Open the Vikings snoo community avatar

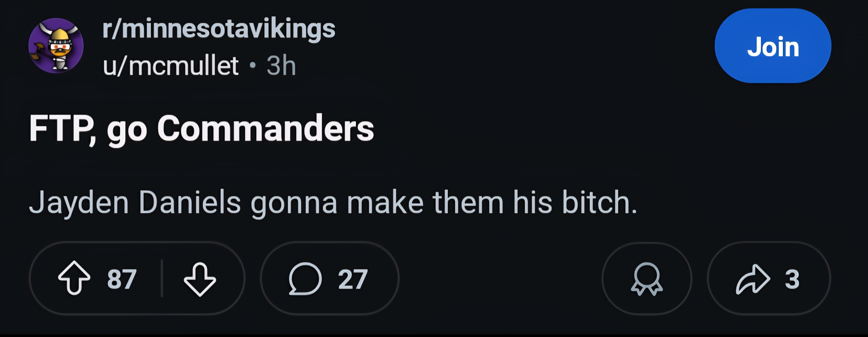56,45
